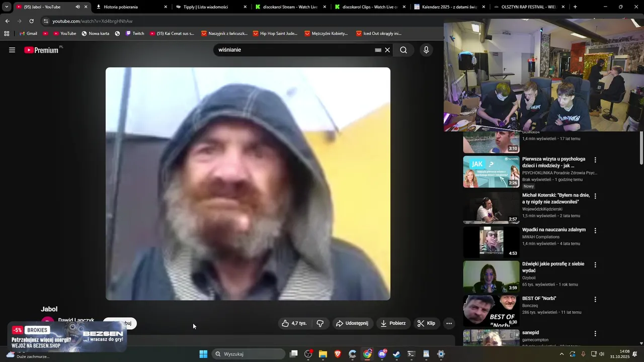
Task: Open tab search dropdown arrow
Action: tap(7, 7)
